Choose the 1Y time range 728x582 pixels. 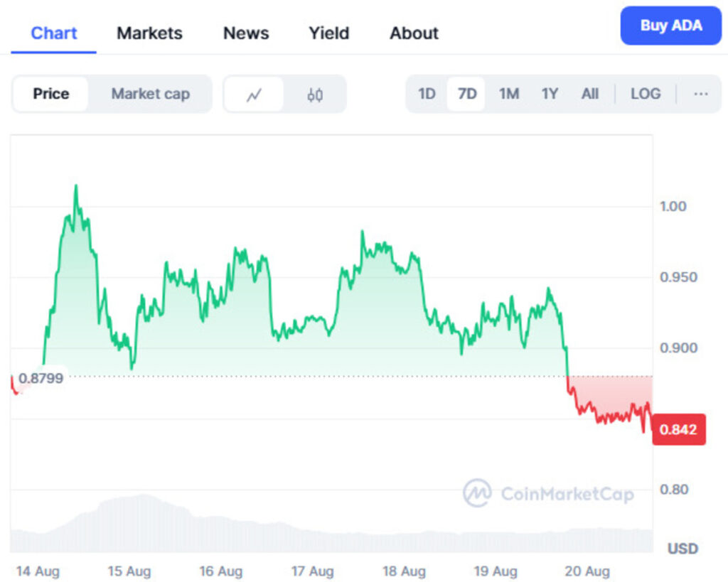coord(550,94)
